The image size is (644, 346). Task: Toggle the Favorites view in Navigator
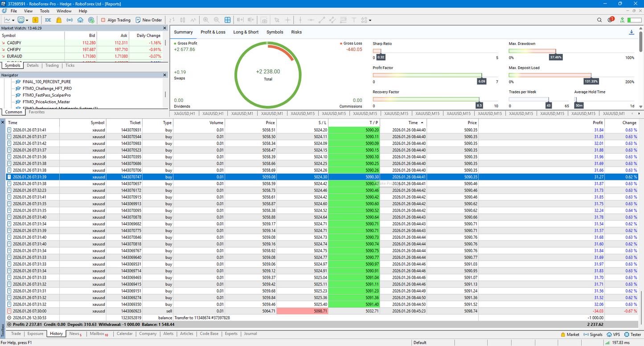[37, 112]
